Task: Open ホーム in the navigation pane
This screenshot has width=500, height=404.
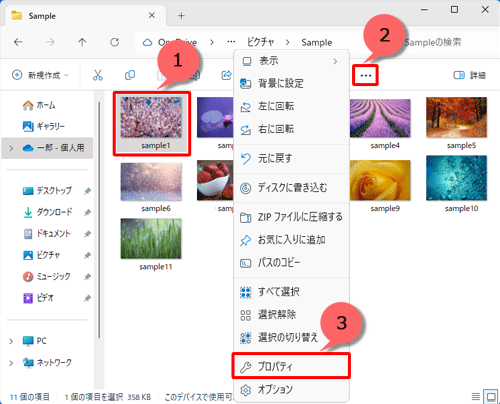Action: coord(39,105)
